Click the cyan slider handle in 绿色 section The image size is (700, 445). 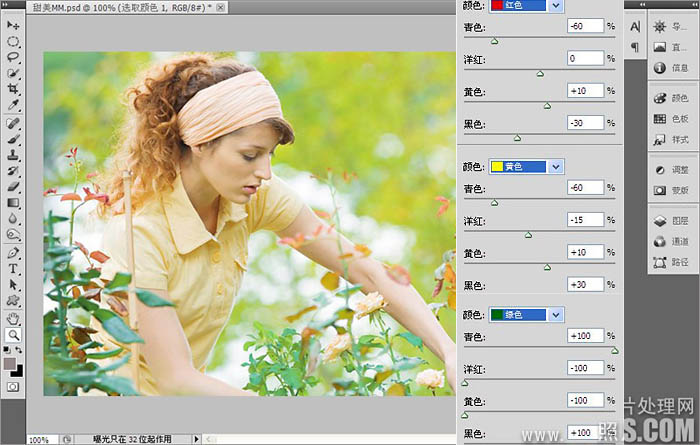click(x=615, y=351)
